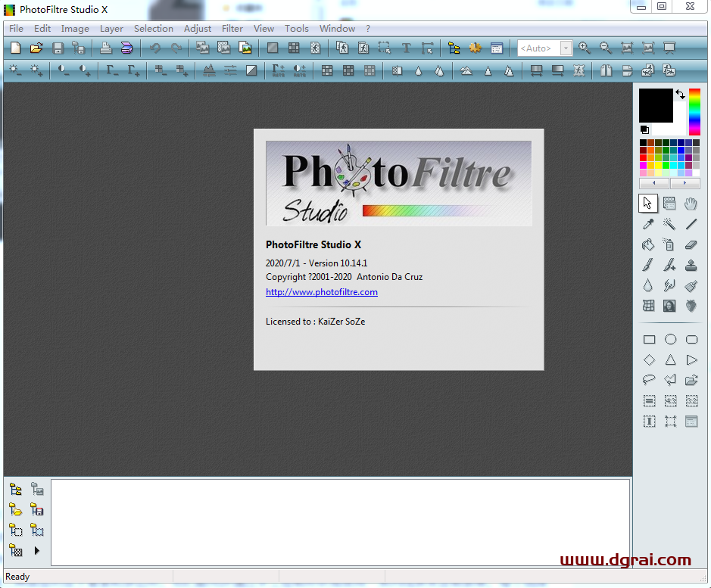The image size is (711, 588).
Task: Select the Line tool
Action: pos(691,224)
